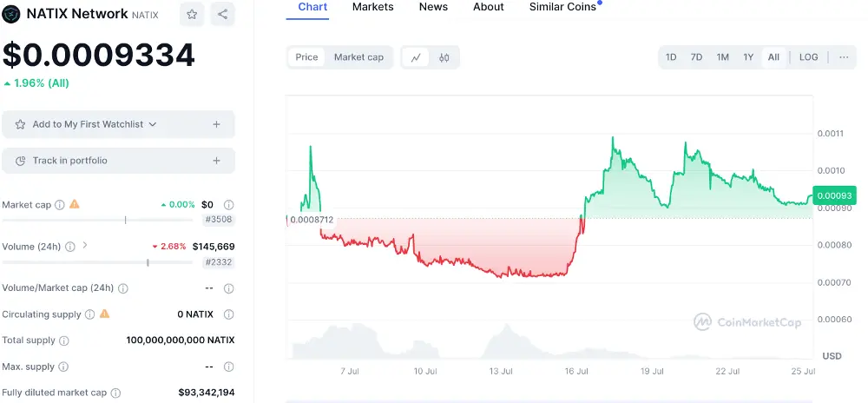Click the Circulating supply warning triangle
Screen dimensions: 868x403
(x=104, y=314)
